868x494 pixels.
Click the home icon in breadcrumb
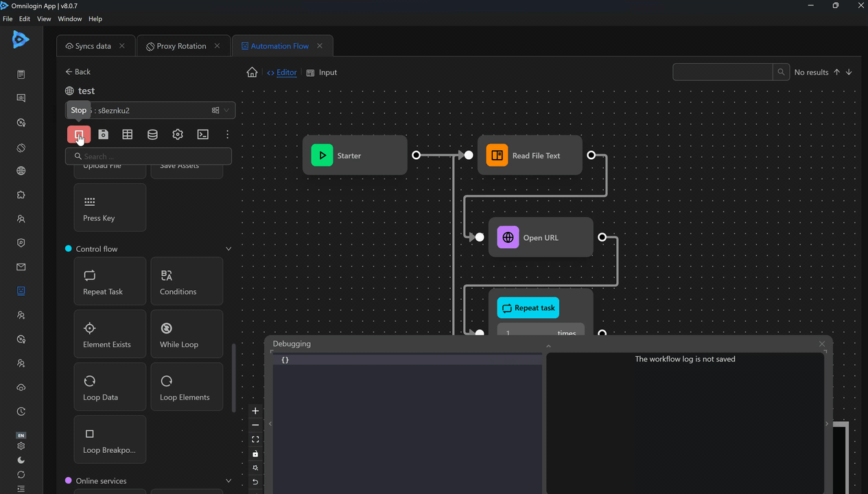pyautogui.click(x=253, y=73)
